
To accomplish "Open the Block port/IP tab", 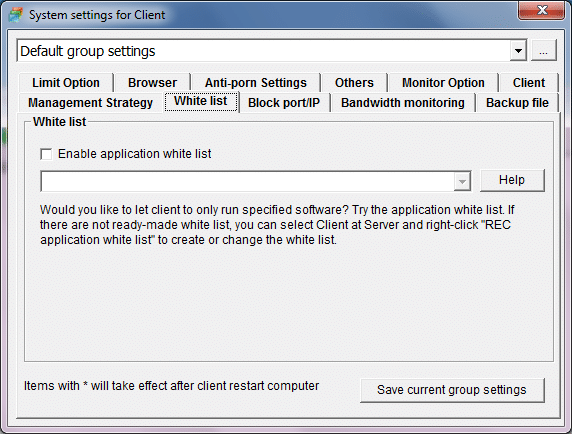I will [284, 103].
